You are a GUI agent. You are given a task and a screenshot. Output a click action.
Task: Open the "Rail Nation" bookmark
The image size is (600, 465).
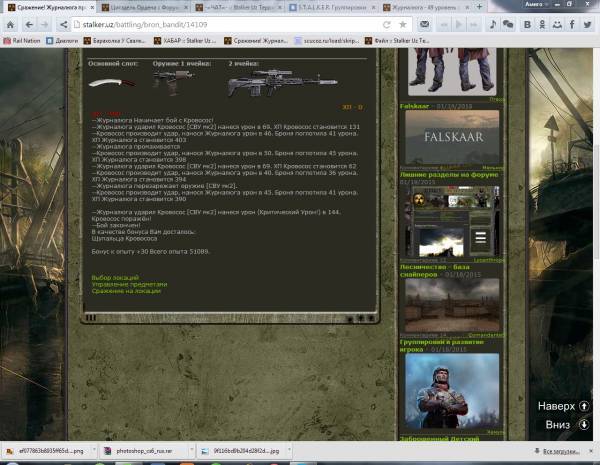pyautogui.click(x=21, y=41)
